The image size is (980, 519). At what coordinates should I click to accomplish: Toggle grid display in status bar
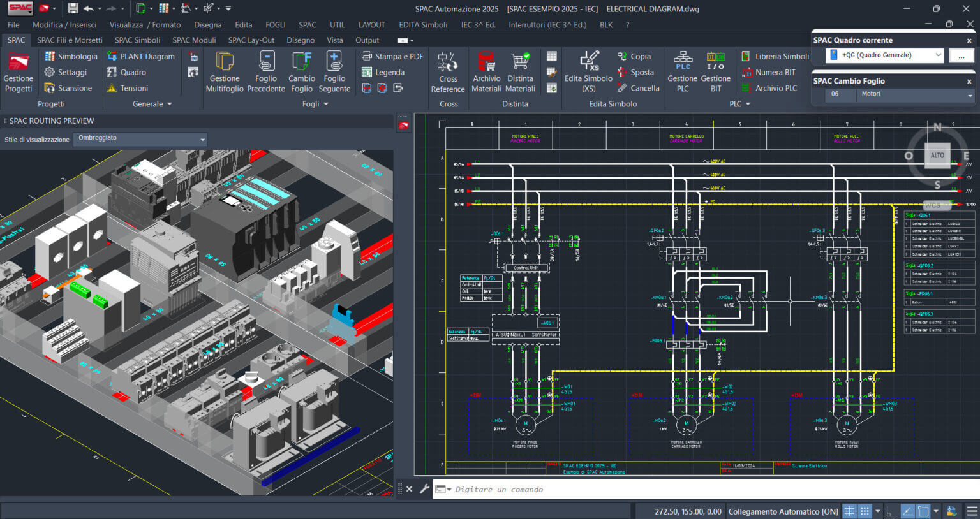(x=849, y=511)
